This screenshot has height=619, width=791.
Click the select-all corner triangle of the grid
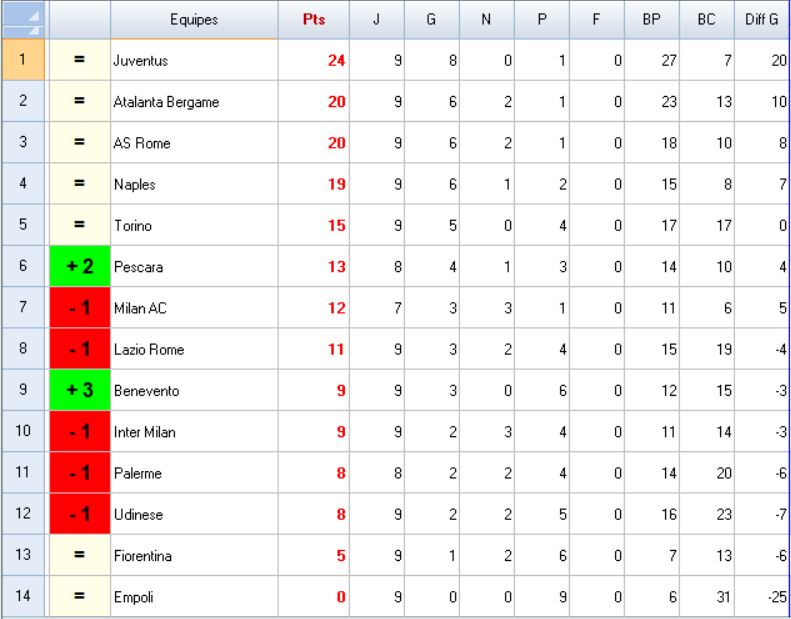click(22, 19)
